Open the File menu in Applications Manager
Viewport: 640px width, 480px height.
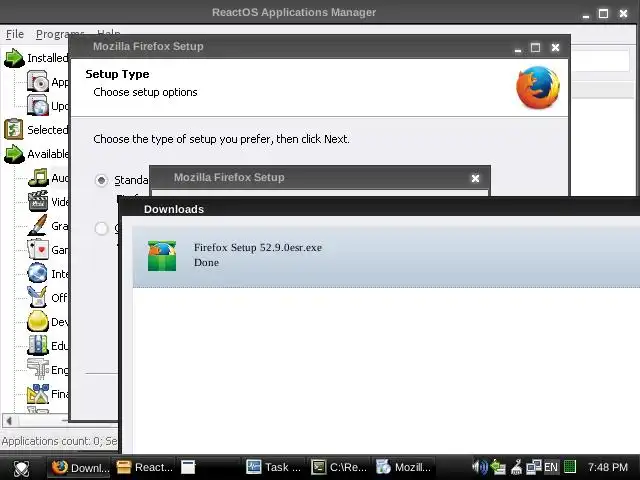pyautogui.click(x=15, y=34)
